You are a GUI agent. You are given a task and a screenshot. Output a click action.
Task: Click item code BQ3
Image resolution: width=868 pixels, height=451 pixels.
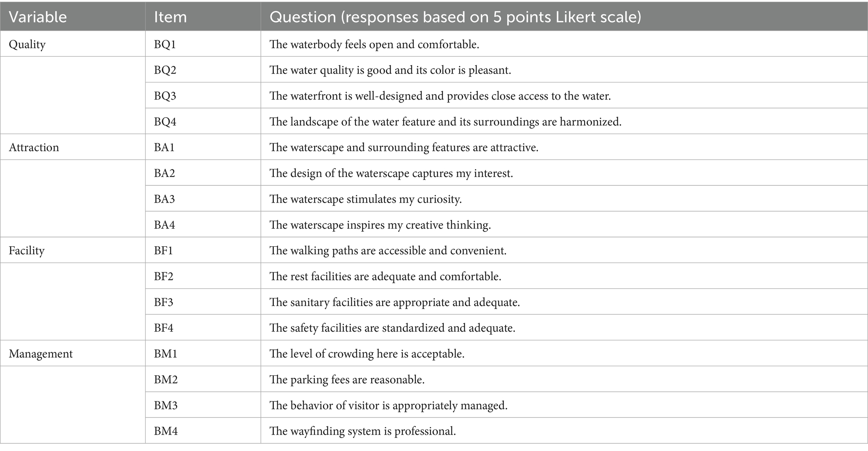165,96
